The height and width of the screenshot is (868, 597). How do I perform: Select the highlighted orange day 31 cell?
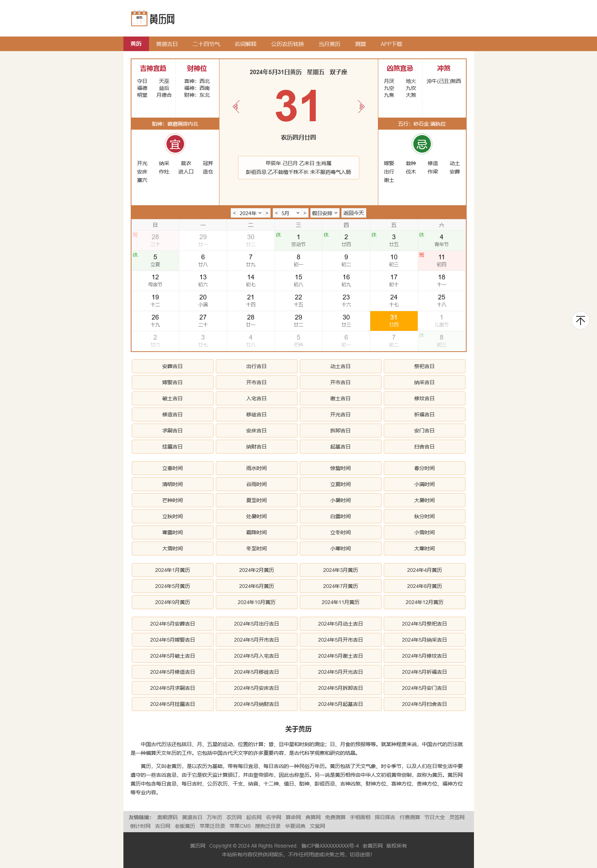(x=394, y=321)
